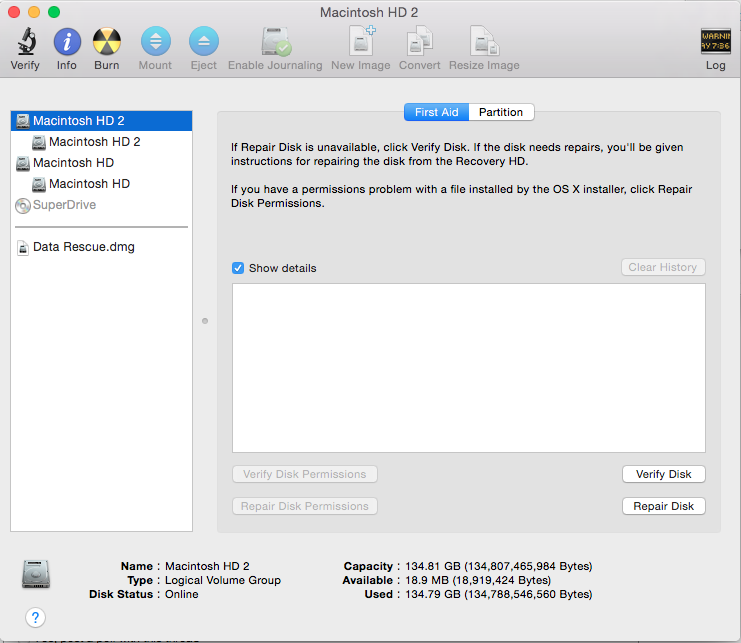Click the Data Rescue.dmg disk image icon

point(23,248)
